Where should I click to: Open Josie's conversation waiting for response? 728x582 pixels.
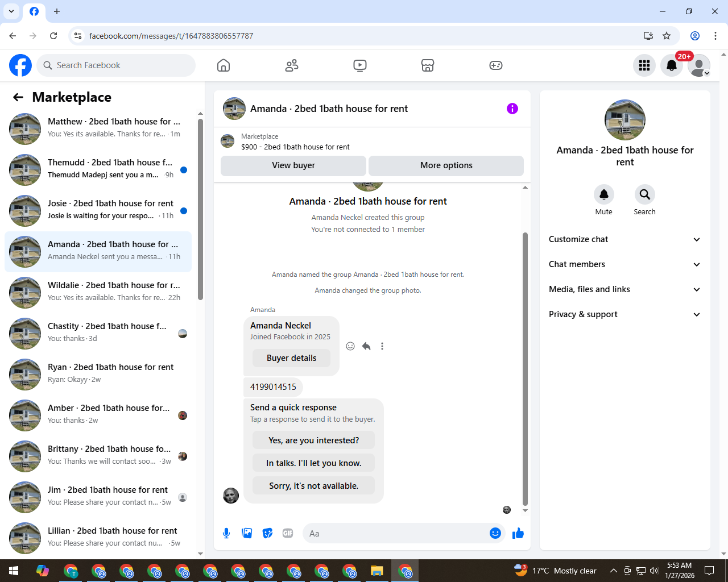click(x=98, y=211)
